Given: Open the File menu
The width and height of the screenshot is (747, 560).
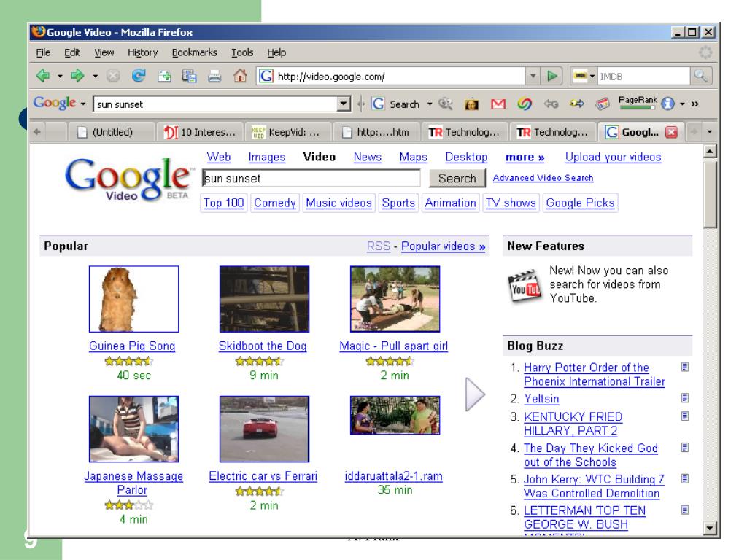Looking at the screenshot, I should tap(43, 52).
